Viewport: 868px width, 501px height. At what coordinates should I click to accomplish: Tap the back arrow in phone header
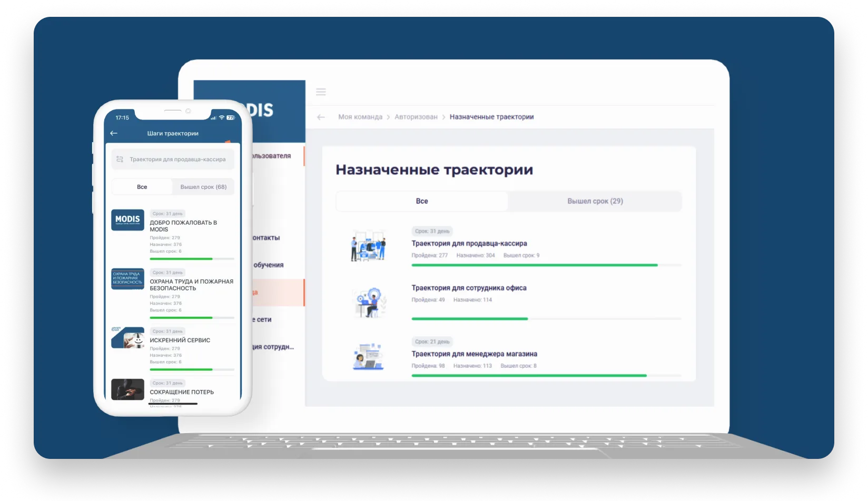114,133
